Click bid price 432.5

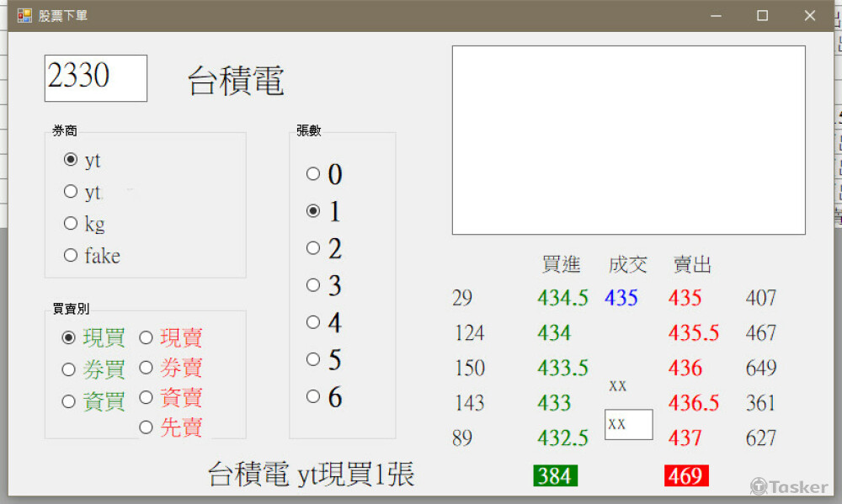[x=562, y=438]
